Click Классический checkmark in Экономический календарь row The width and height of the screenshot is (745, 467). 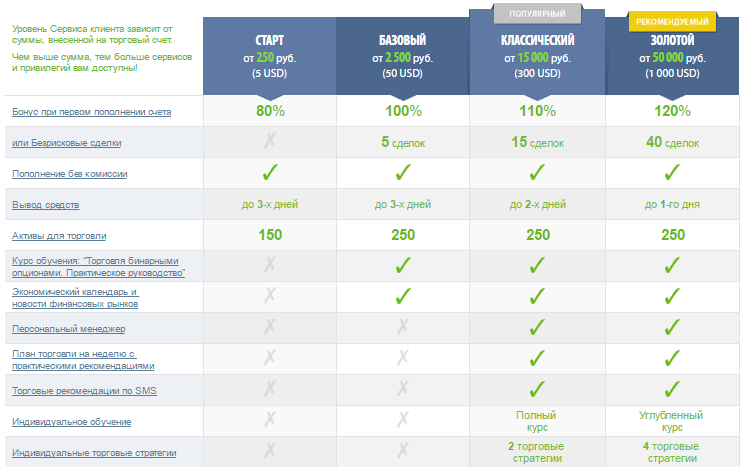click(537, 296)
